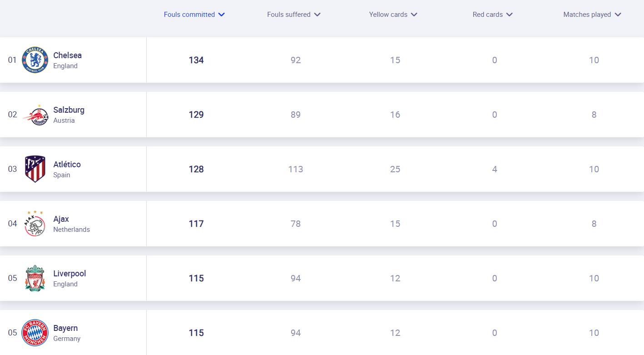Click the Liverpool club crest
644x355 pixels.
(x=35, y=278)
